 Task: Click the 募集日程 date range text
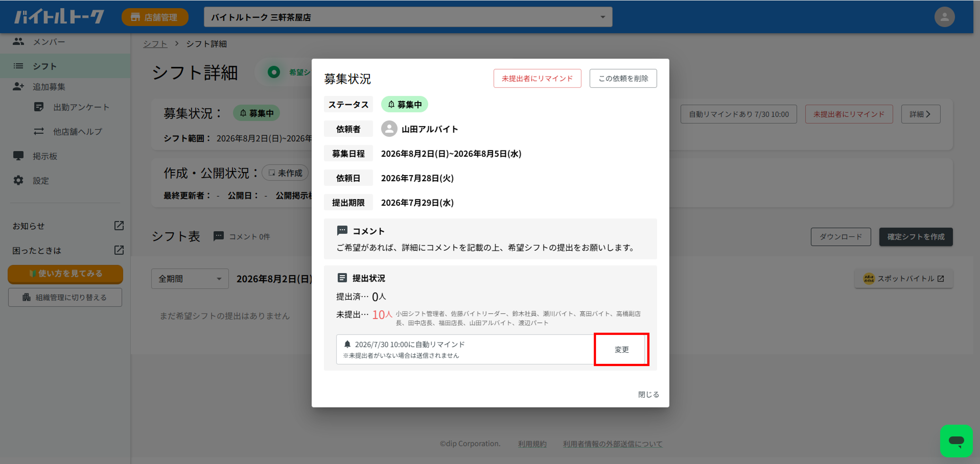[451, 154]
